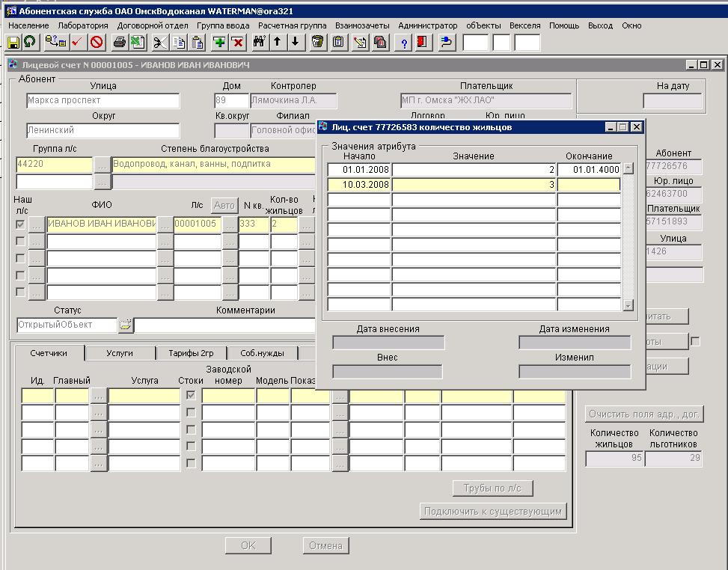Open search with the binoculars icon
Image resolution: width=728 pixels, height=570 pixels.
click(259, 43)
